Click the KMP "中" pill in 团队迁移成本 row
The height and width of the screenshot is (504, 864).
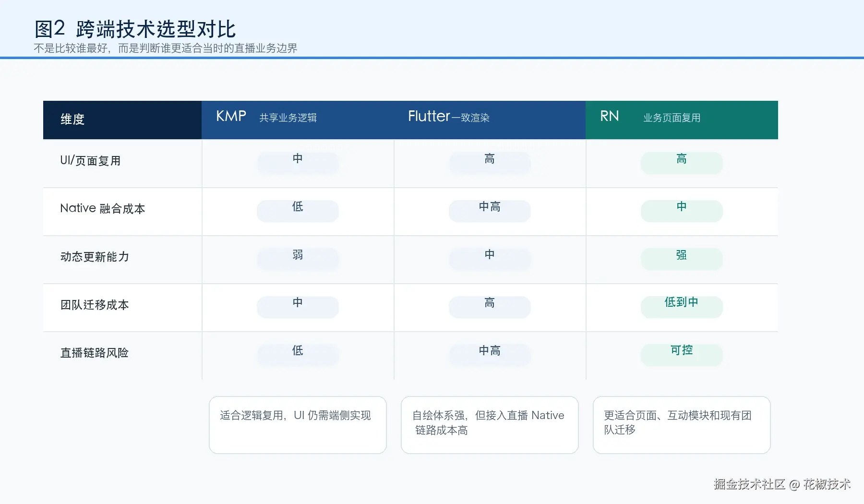coord(298,307)
